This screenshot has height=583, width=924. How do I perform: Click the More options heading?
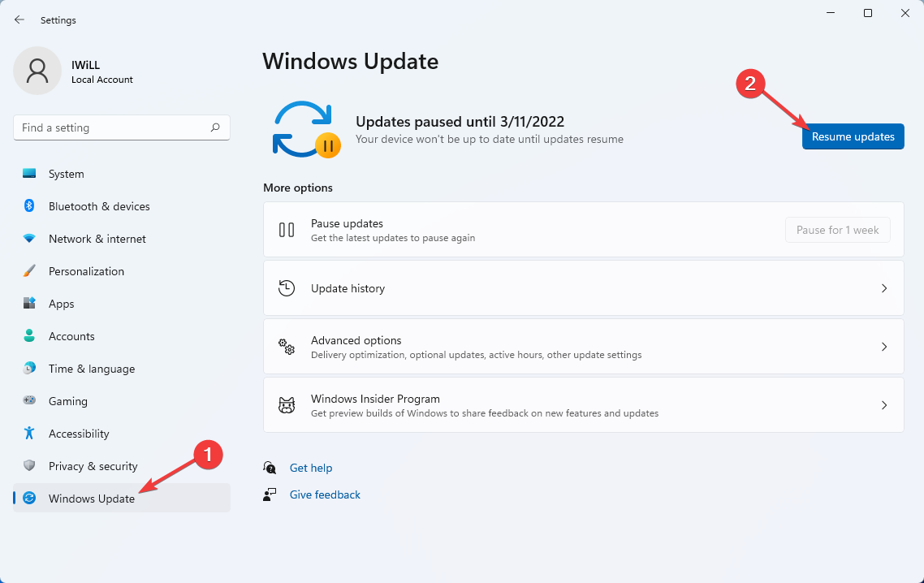click(298, 188)
